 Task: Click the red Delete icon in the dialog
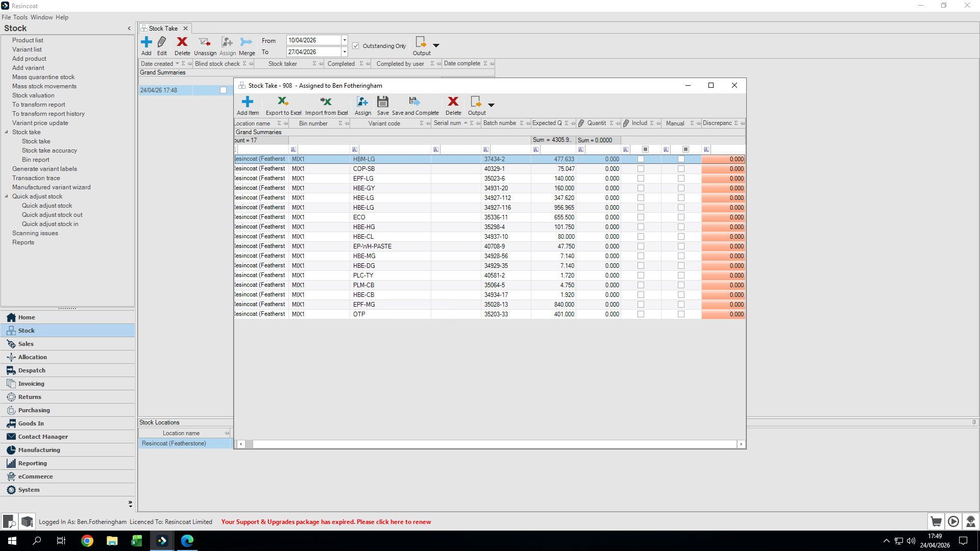[x=453, y=102]
